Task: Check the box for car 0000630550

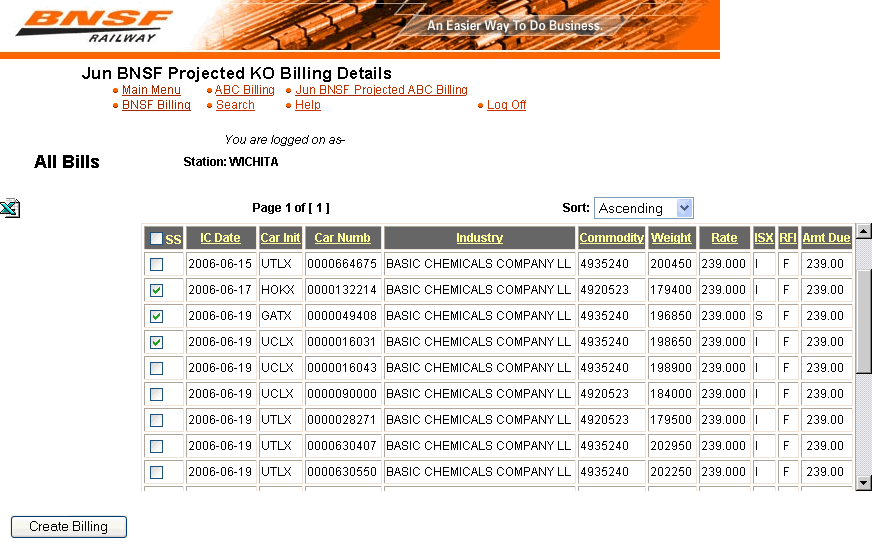Action: [x=157, y=472]
